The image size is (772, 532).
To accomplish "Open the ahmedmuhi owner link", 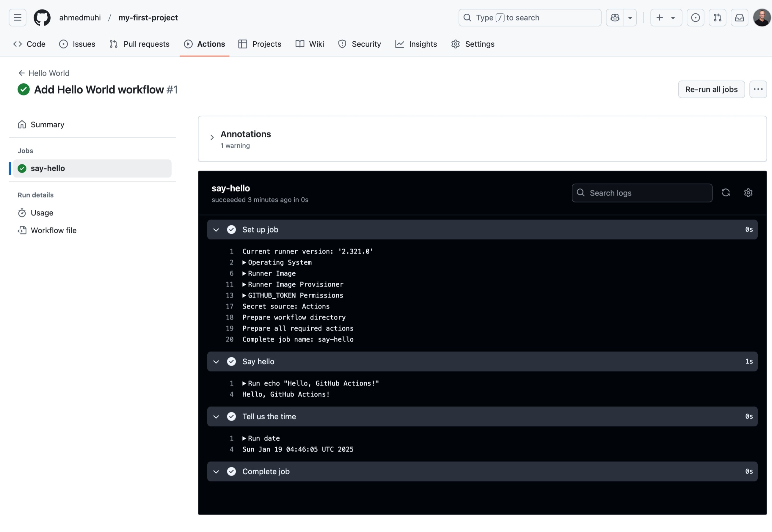I will pyautogui.click(x=80, y=18).
